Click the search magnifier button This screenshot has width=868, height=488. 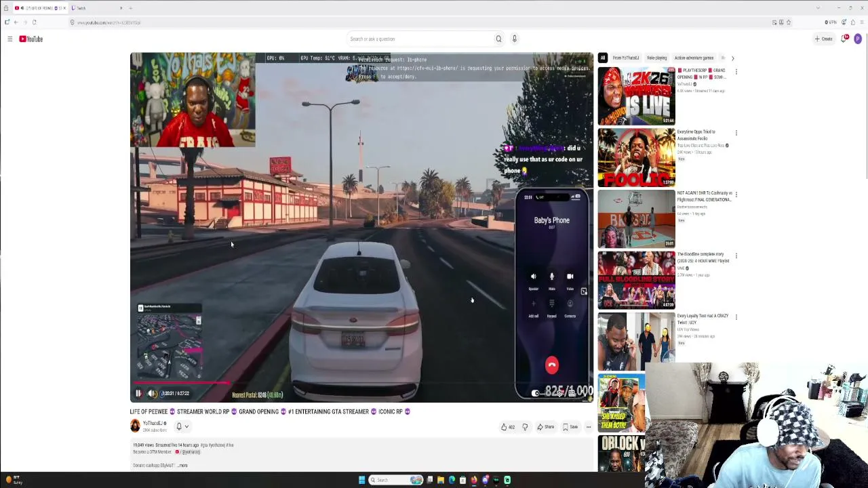[498, 39]
